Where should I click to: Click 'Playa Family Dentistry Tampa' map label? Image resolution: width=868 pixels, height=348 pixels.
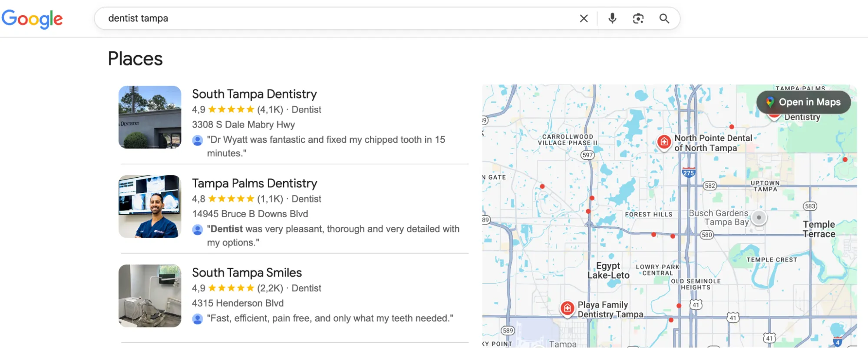click(x=610, y=309)
